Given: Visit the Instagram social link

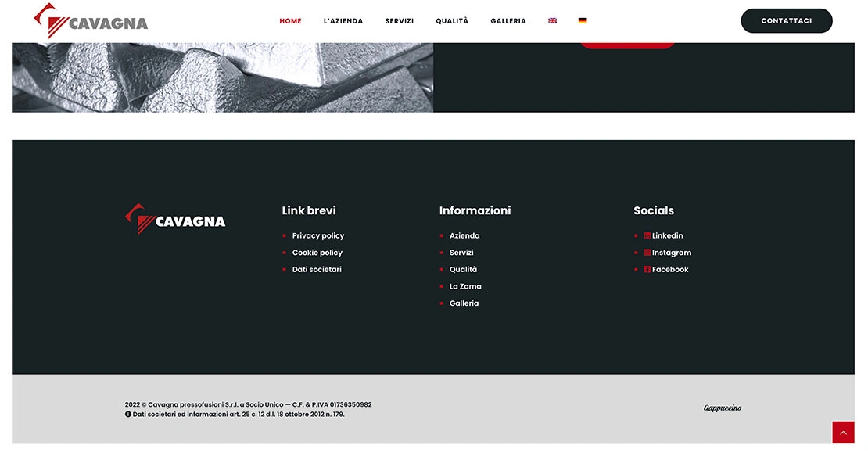Looking at the screenshot, I should (x=672, y=253).
